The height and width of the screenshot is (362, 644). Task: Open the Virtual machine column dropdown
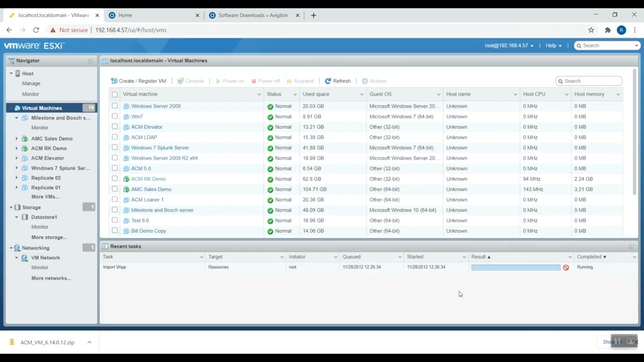tap(259, 95)
